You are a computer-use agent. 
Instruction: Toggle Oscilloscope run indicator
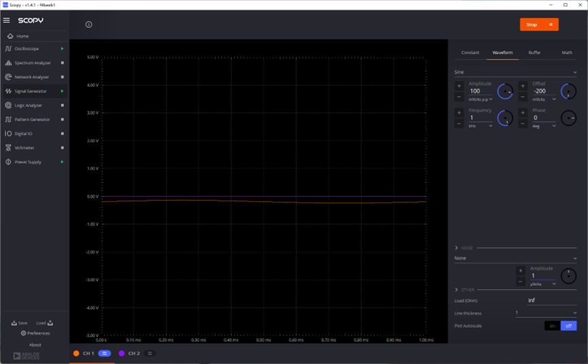tap(63, 49)
